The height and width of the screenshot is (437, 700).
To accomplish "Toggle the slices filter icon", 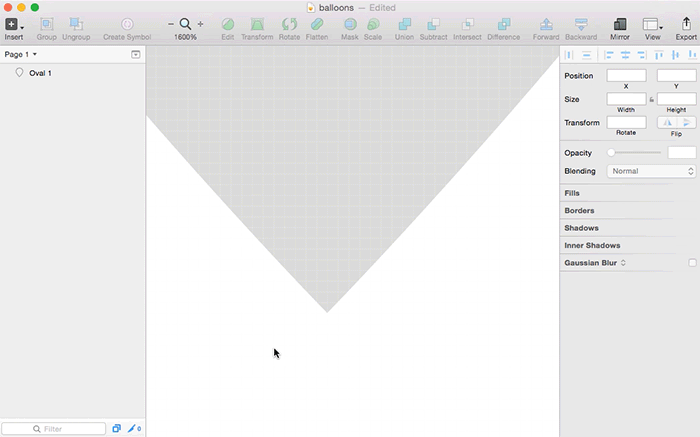I will [134, 429].
